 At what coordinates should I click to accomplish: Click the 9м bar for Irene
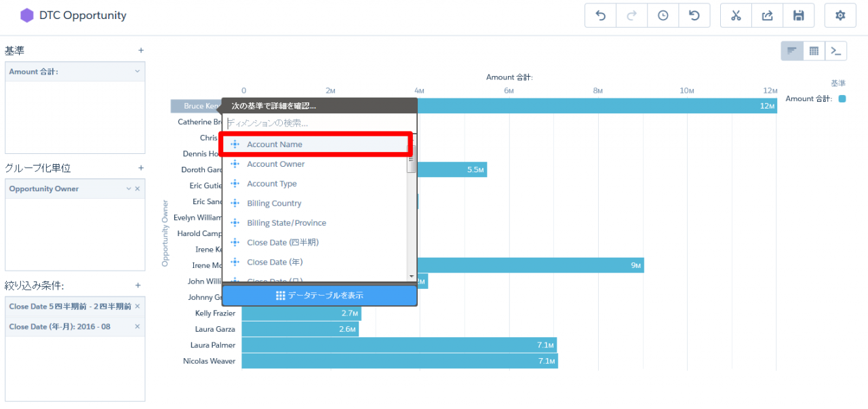530,265
